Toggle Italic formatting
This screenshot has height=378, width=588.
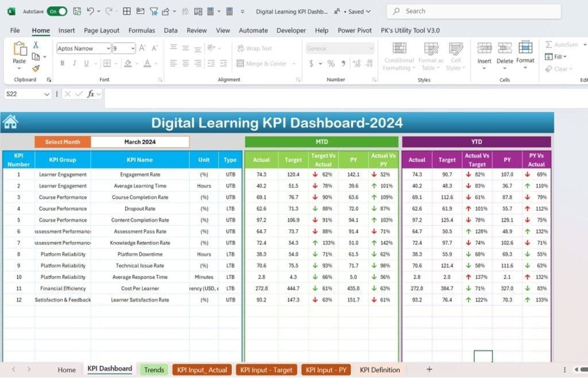click(x=74, y=63)
